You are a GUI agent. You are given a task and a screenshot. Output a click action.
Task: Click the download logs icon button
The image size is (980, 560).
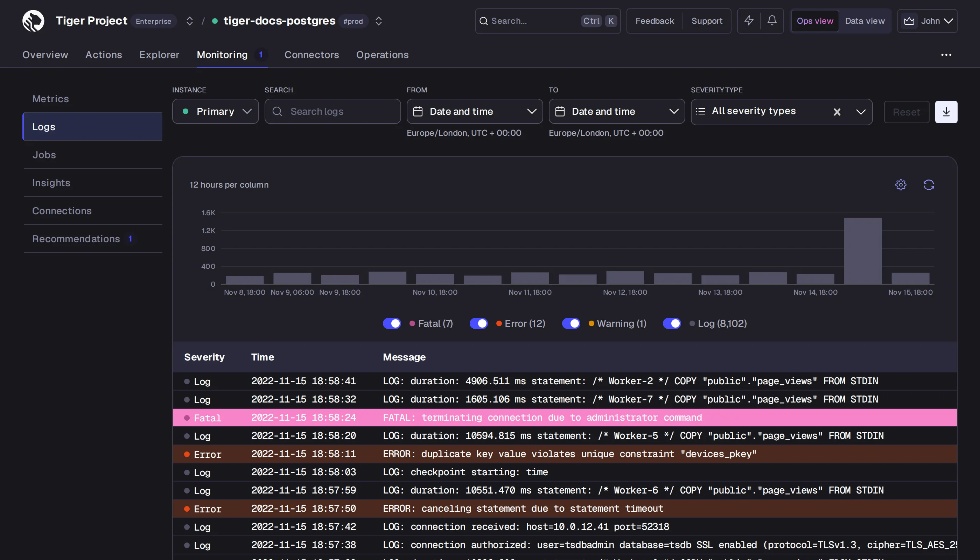tap(946, 112)
